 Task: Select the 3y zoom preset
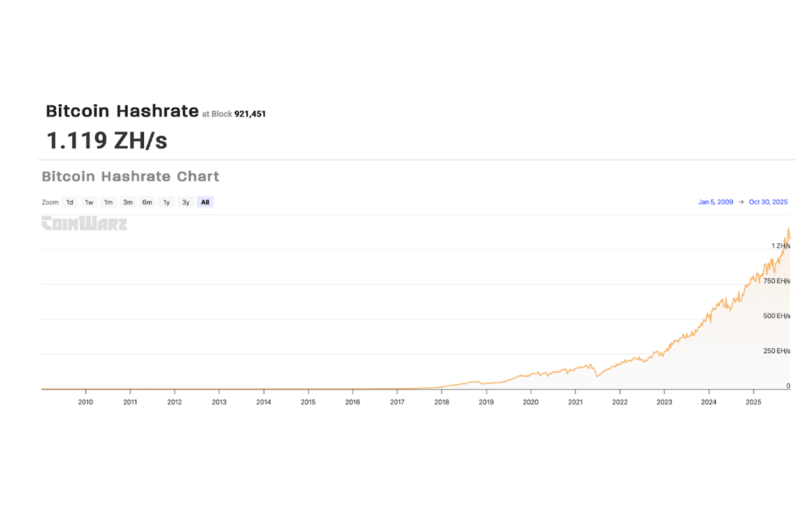[185, 202]
